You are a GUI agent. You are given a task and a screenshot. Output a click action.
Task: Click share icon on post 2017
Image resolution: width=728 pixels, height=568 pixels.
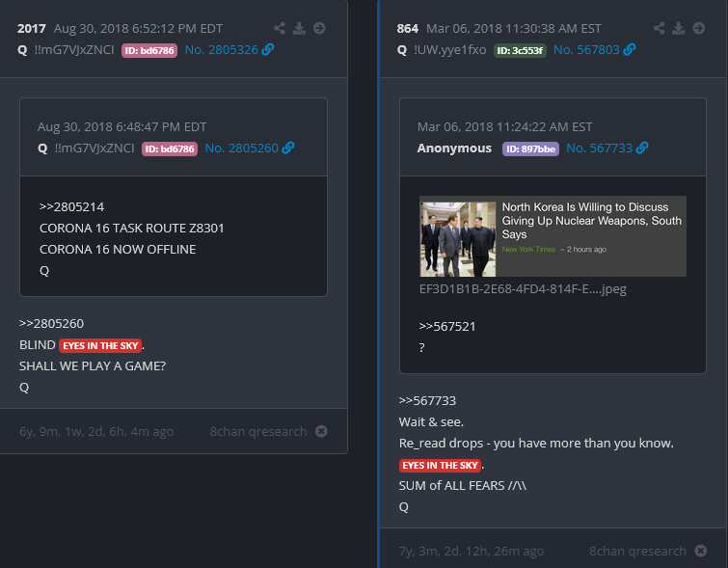280,28
